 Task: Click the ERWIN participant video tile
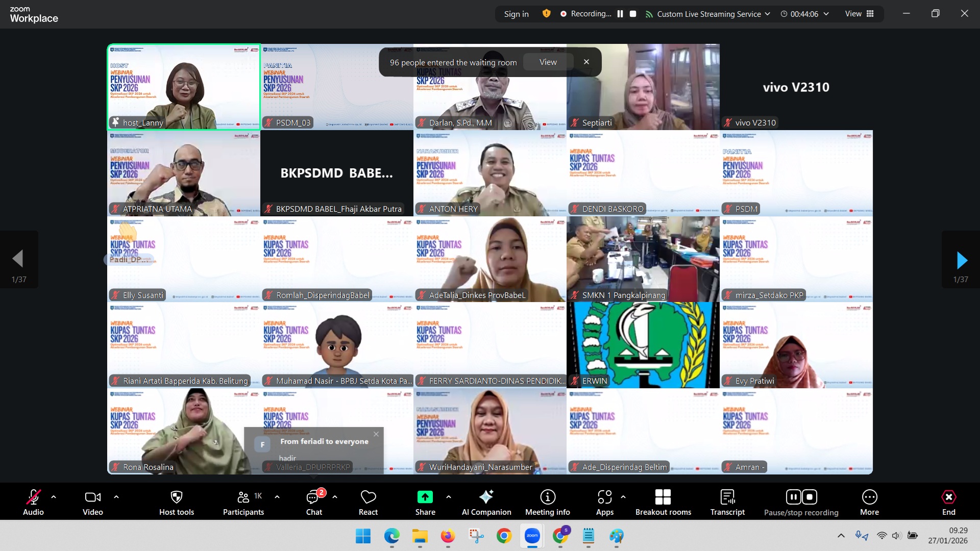click(643, 345)
